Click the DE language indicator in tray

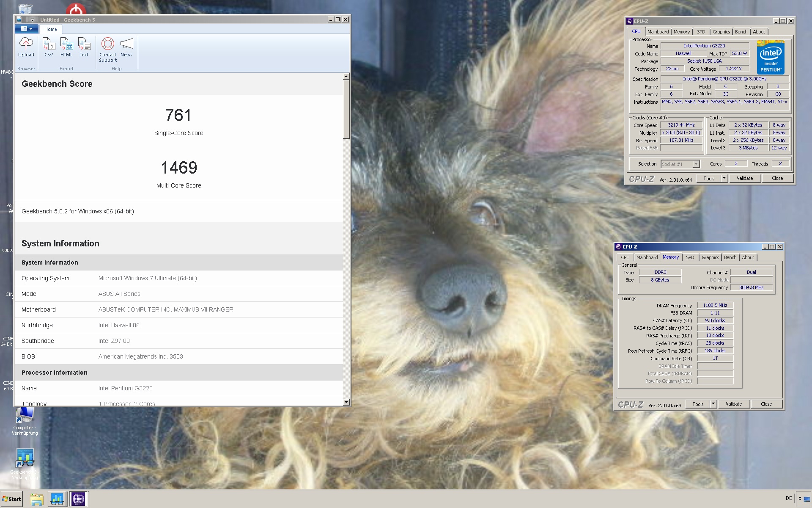click(x=788, y=498)
